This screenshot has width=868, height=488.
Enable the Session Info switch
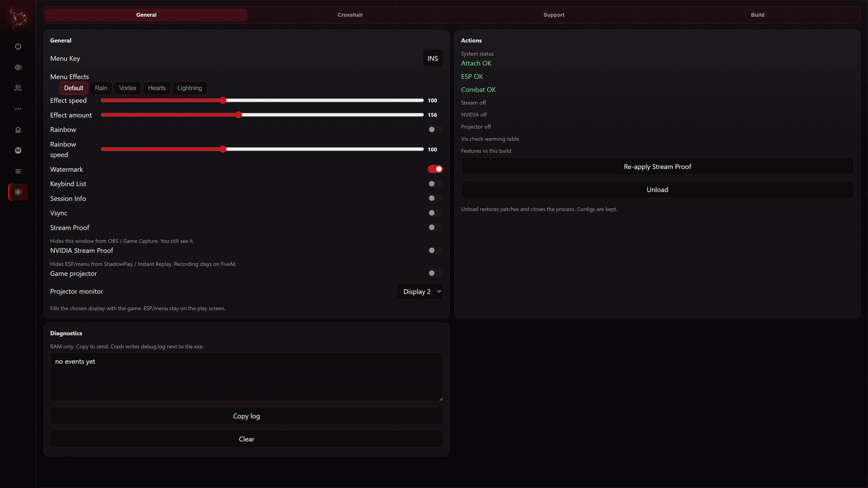pyautogui.click(x=435, y=198)
